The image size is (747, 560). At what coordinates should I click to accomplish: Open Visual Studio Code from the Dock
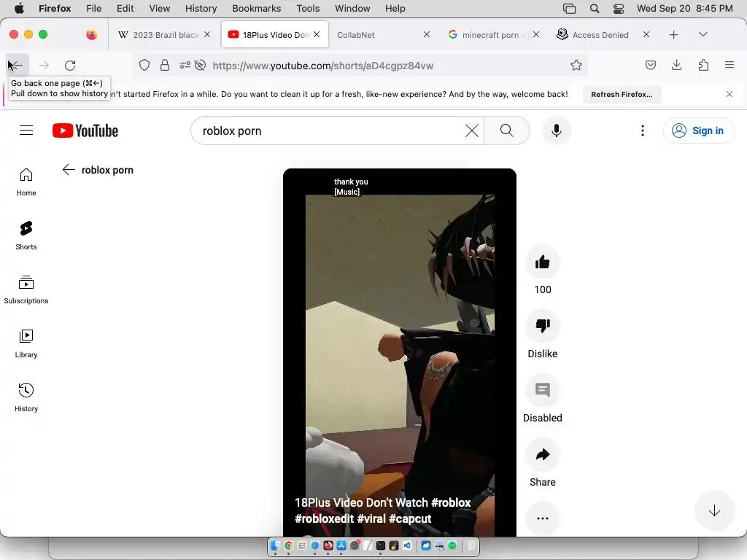click(x=407, y=545)
